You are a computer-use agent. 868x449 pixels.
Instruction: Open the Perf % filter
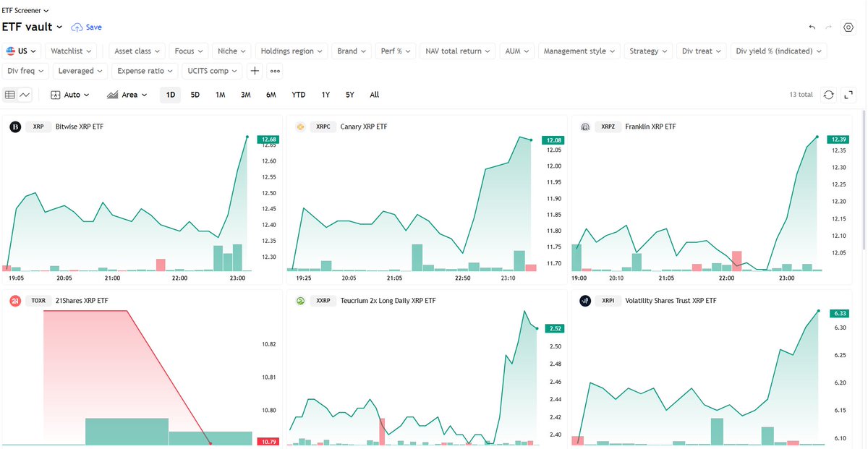396,51
